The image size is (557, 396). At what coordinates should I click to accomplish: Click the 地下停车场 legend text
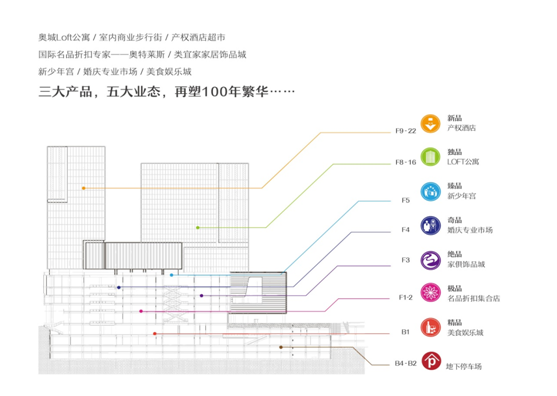464,367
